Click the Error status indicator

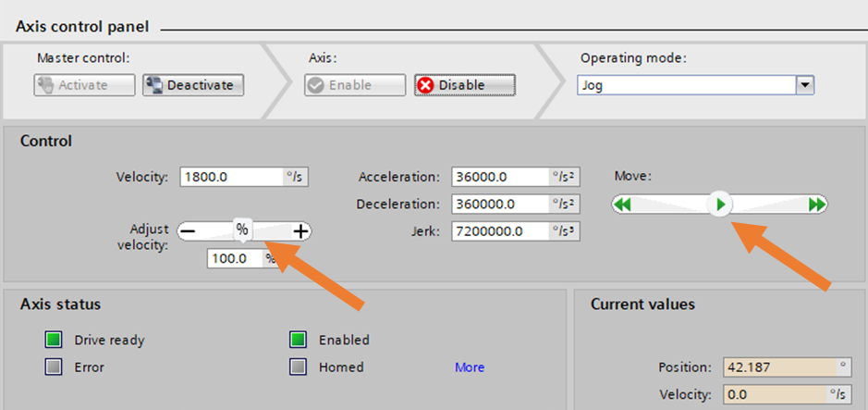tap(53, 367)
